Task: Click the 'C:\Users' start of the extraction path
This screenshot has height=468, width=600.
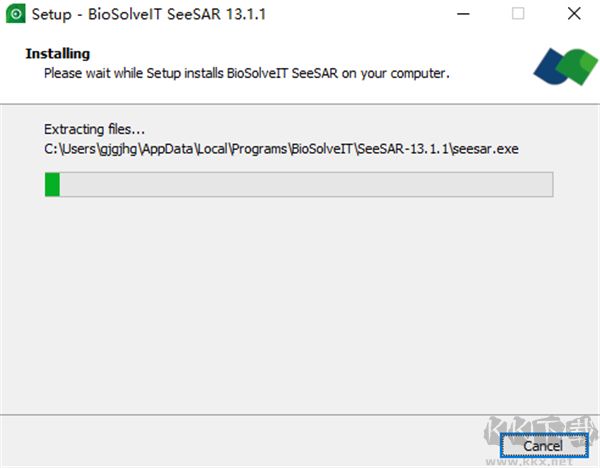Action: (x=70, y=149)
